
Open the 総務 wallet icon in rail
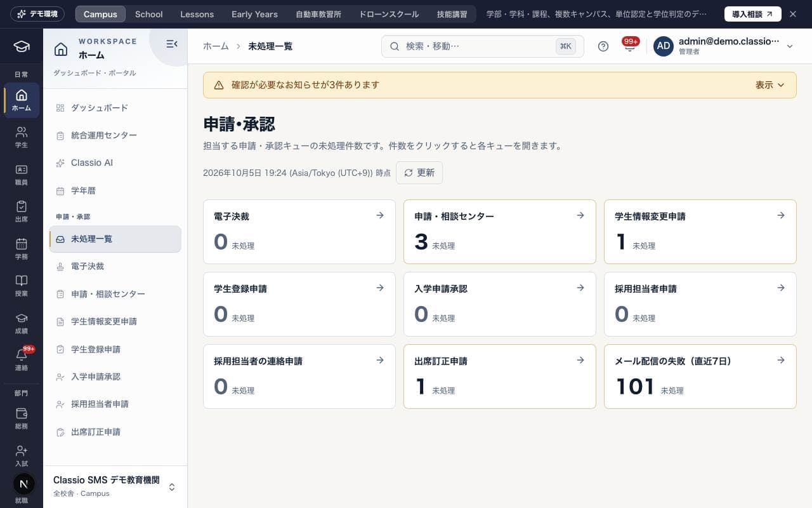[22, 418]
